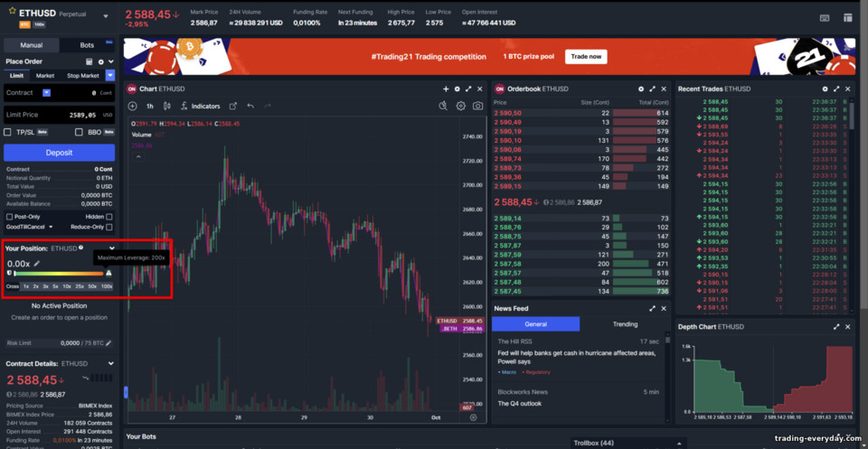The height and width of the screenshot is (449, 868).
Task: Open Place Order settings gear
Action: [100, 62]
